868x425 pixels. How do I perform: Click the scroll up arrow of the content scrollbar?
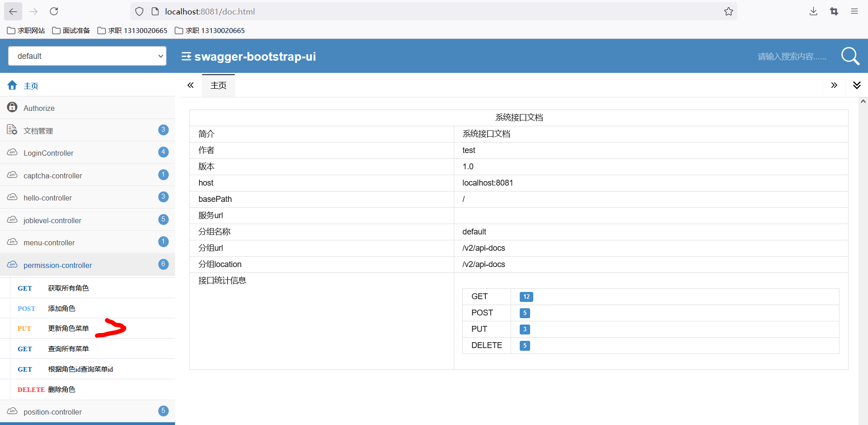coord(863,102)
